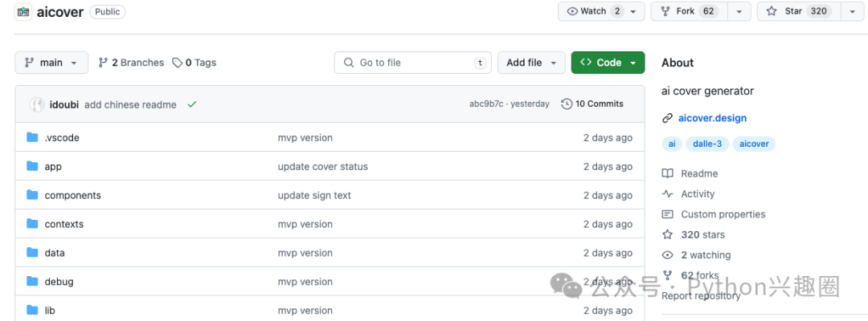868x321 pixels.
Task: Star the aicover repository
Action: pos(799,11)
